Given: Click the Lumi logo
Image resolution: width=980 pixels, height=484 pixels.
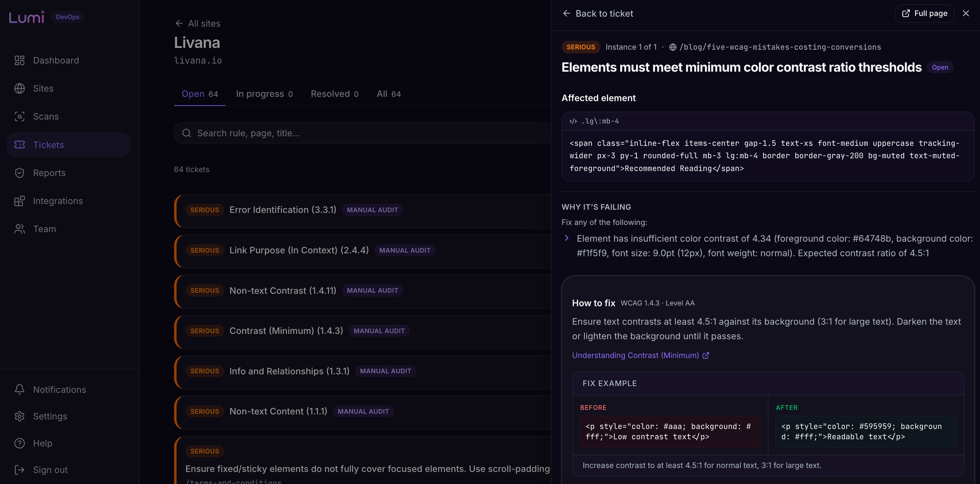Looking at the screenshot, I should click(x=27, y=17).
